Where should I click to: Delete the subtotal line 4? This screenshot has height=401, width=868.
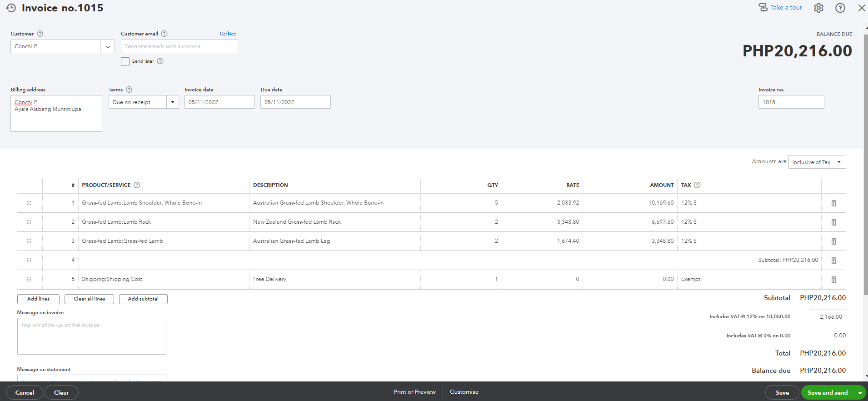click(x=833, y=261)
